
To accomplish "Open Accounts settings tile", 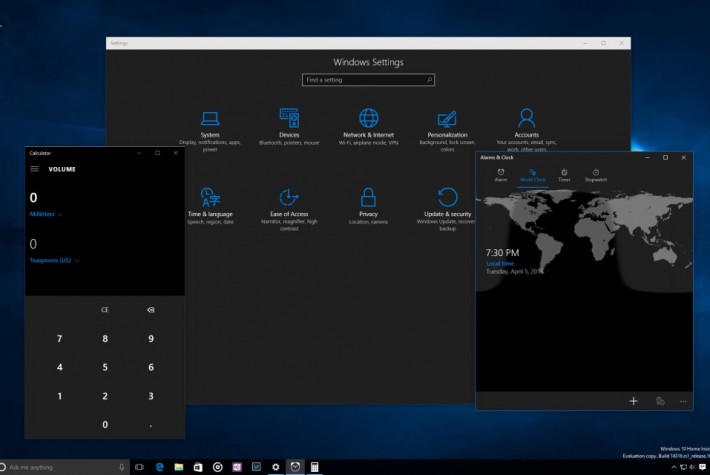I will [x=526, y=130].
